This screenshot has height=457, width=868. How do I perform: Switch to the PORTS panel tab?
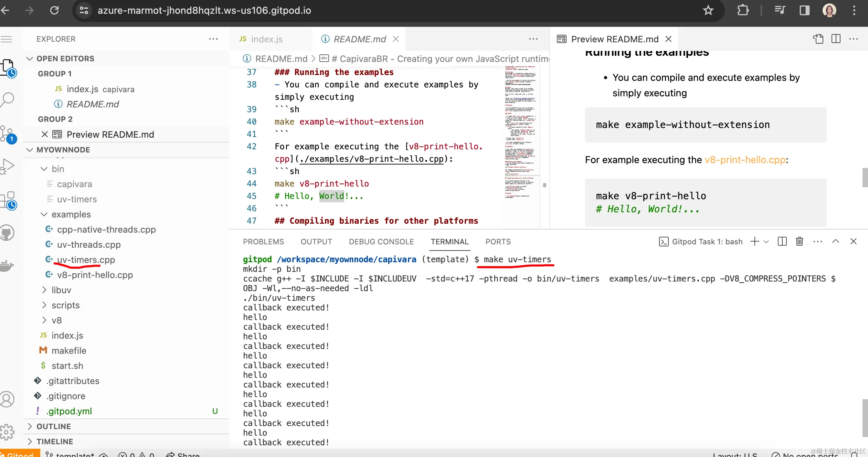pos(498,242)
